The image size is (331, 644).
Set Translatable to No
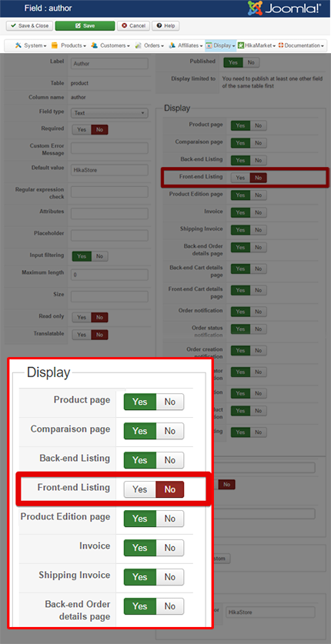(x=99, y=335)
